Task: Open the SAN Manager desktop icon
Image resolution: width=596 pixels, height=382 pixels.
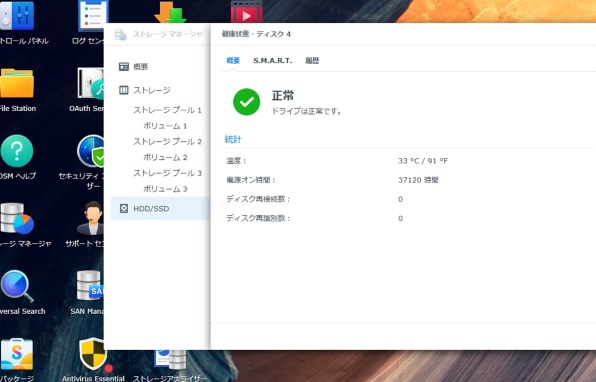Action: [90, 286]
